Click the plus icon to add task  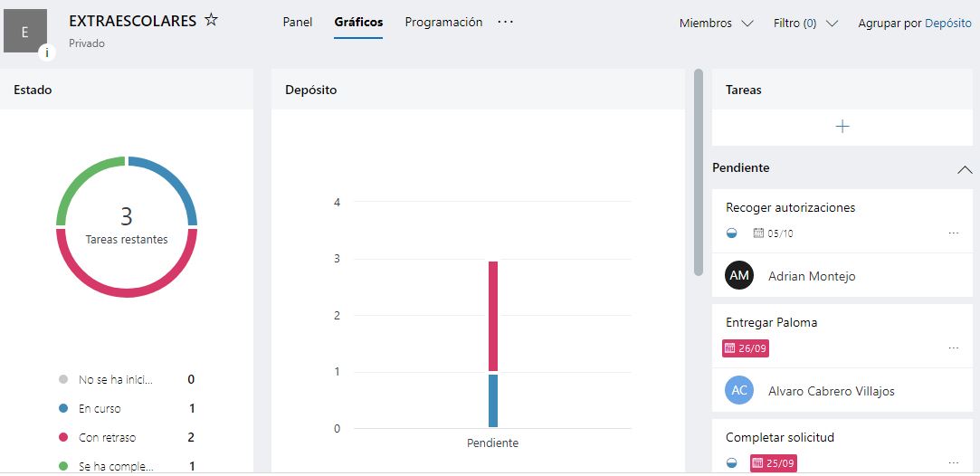coord(842,127)
